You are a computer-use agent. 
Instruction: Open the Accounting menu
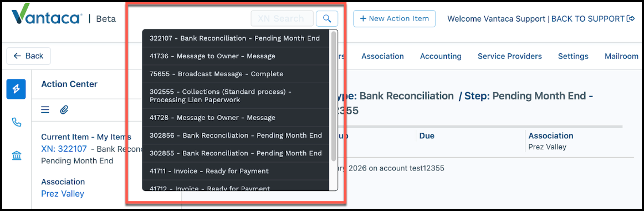pos(441,56)
